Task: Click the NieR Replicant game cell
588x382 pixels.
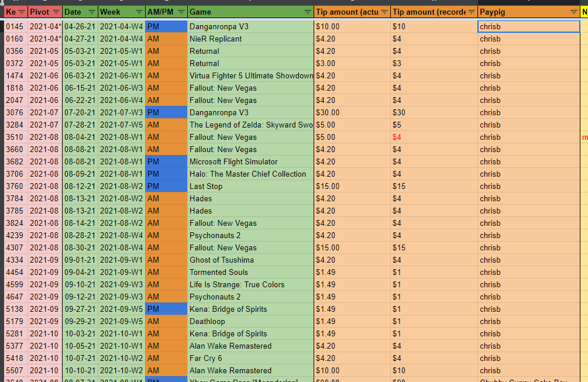Action: 250,39
